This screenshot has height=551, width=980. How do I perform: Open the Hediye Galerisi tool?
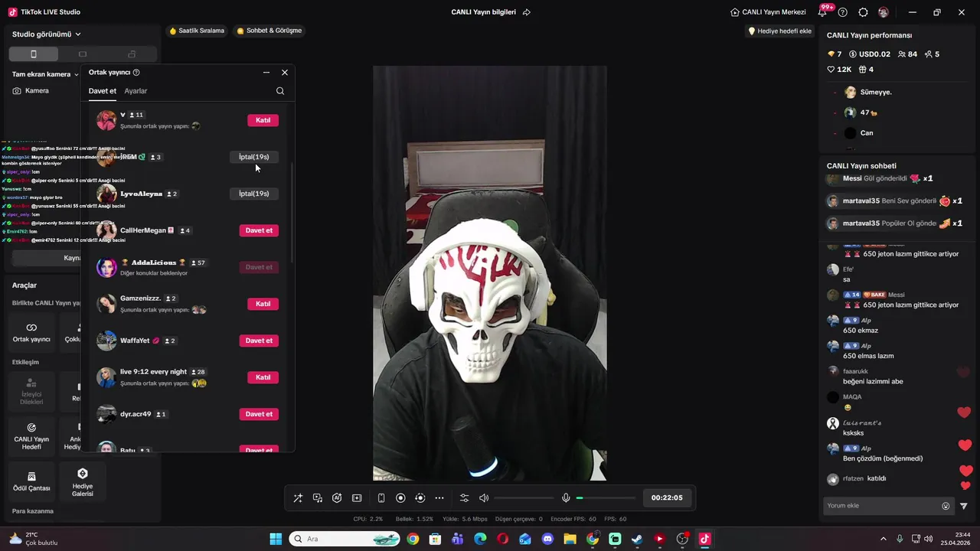tap(83, 481)
